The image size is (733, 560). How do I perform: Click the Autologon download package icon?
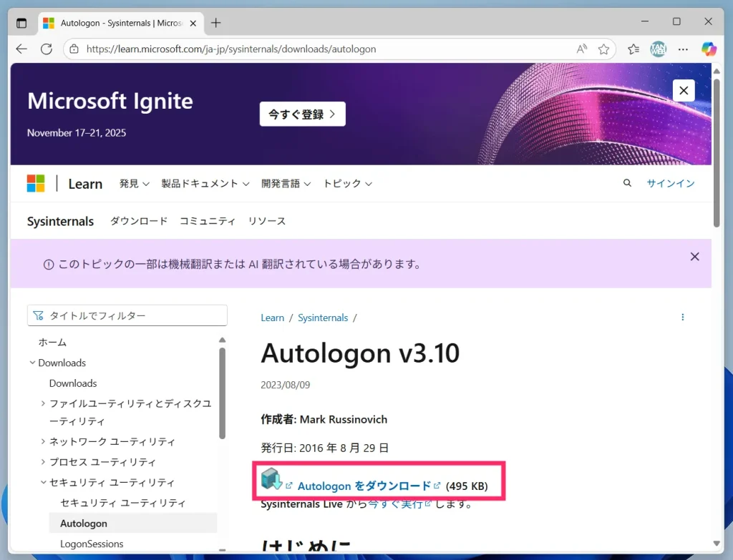pos(271,478)
